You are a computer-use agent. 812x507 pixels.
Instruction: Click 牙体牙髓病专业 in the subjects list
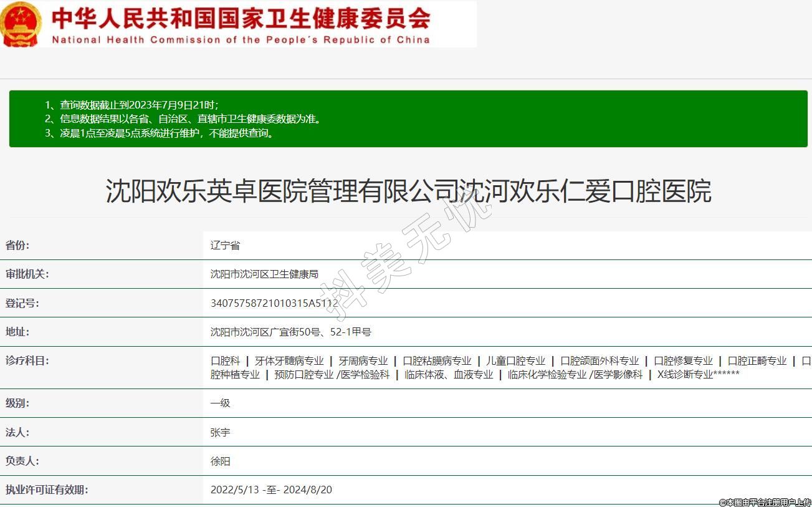[x=289, y=361]
